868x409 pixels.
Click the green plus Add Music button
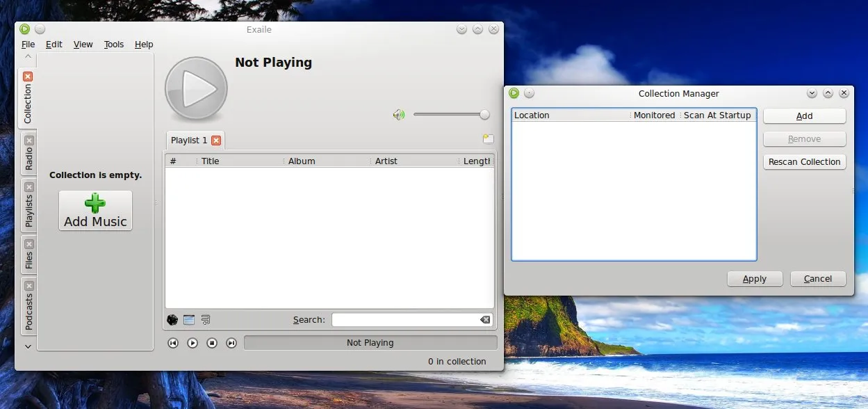coord(95,211)
